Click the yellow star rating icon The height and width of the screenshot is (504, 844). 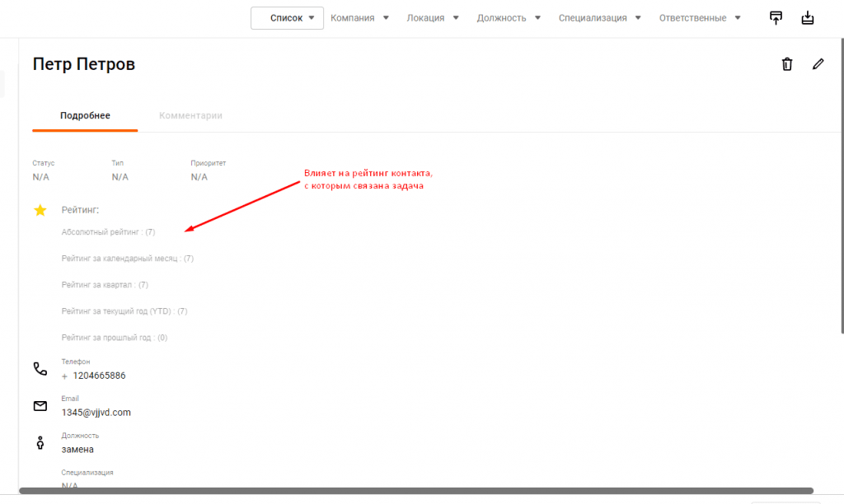(40, 211)
